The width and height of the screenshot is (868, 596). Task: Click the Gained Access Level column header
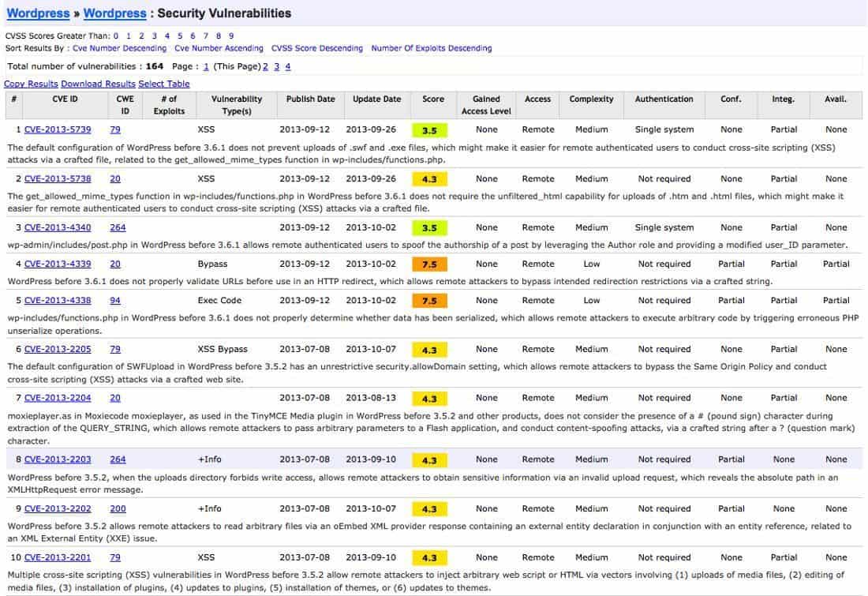click(487, 105)
